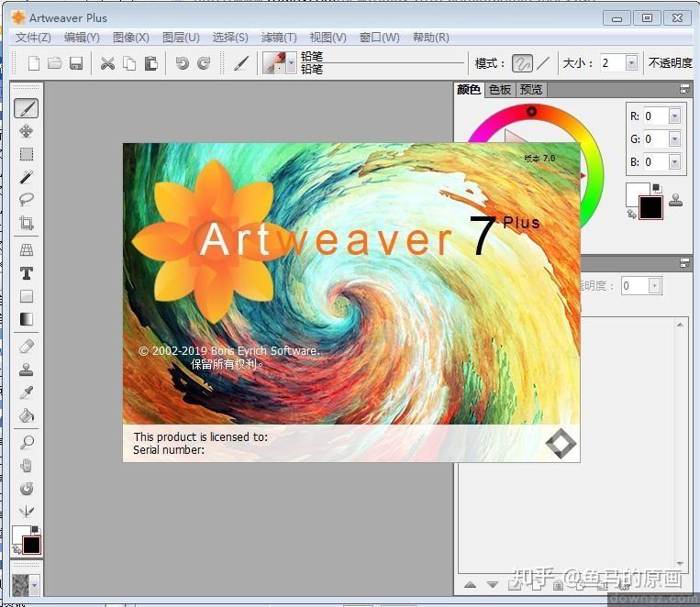Copy using the toolbar Copy icon
Viewport: 700px width, 607px height.
(x=129, y=63)
